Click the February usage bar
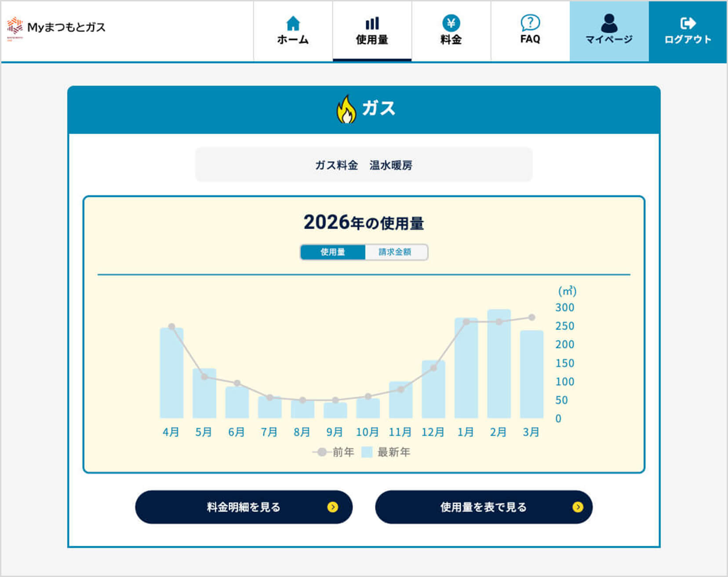 point(499,365)
